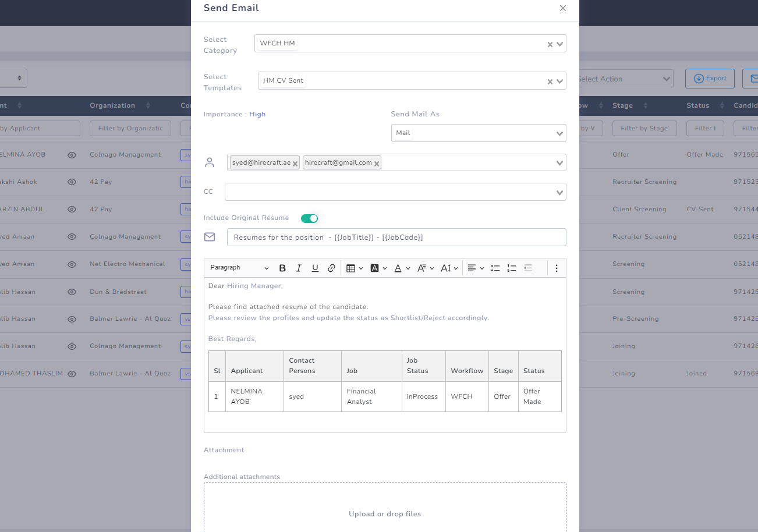Insert a hyperlink with the link icon
Screen dimensions: 758x532
coord(331,268)
